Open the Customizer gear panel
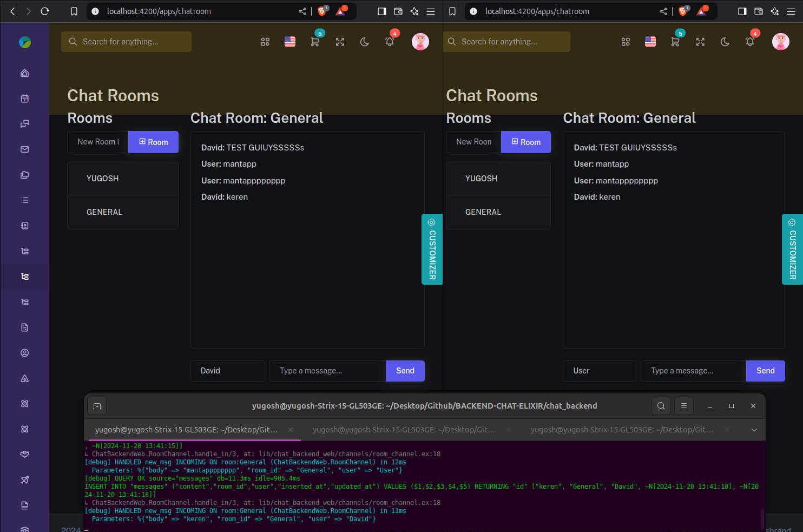 pos(432,249)
